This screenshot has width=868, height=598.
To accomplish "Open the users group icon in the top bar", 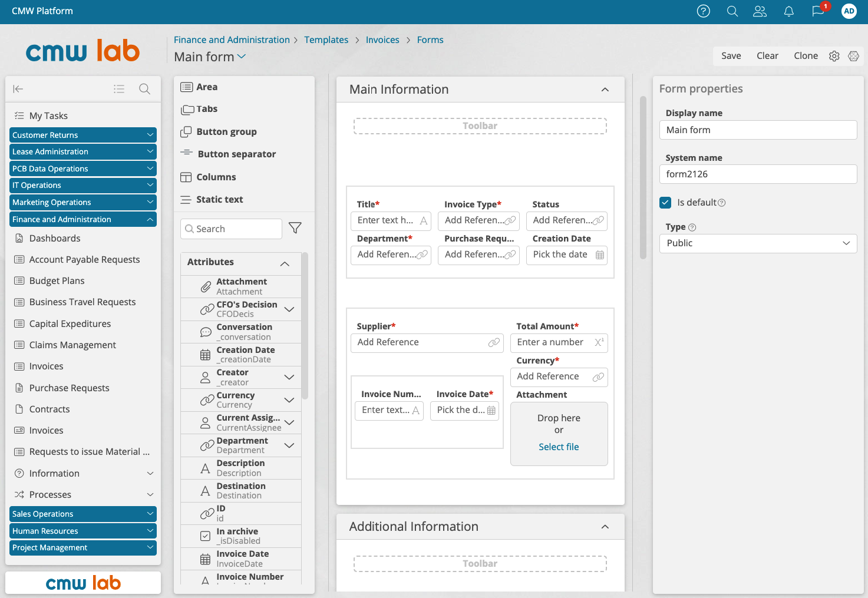I will pos(760,11).
